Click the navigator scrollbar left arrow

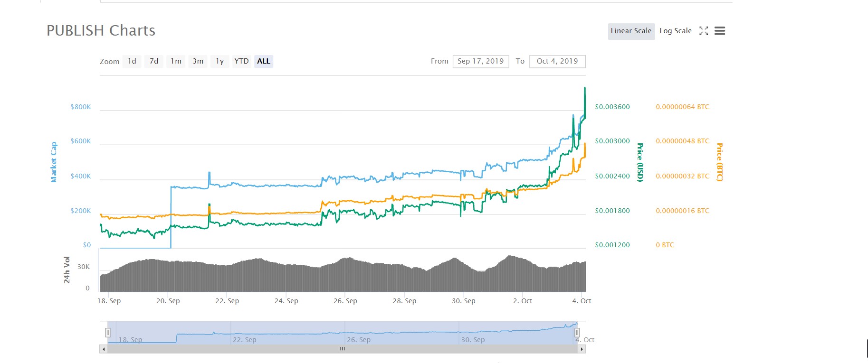(x=103, y=349)
